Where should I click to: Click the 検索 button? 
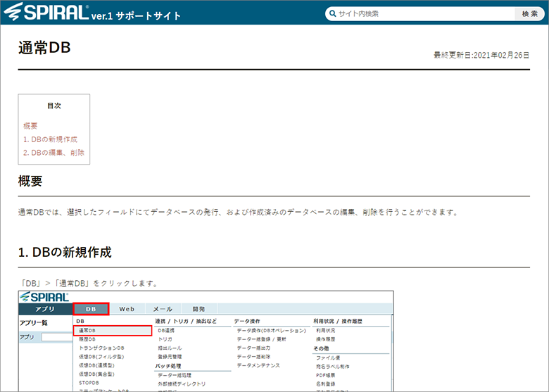(x=529, y=14)
